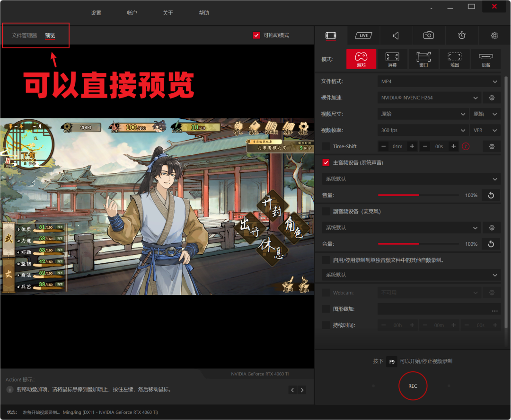The height and width of the screenshot is (420, 511).
Task: Open microphone device 系统默认 dropdown
Action: 402,228
